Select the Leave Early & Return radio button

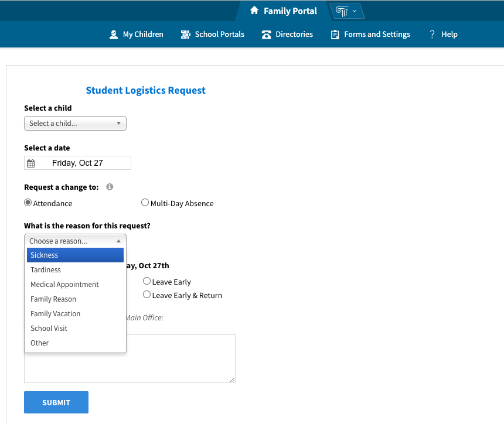tap(147, 295)
